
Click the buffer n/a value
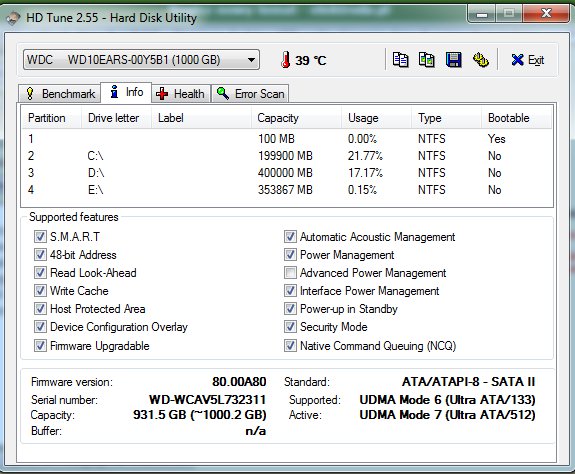pyautogui.click(x=256, y=431)
